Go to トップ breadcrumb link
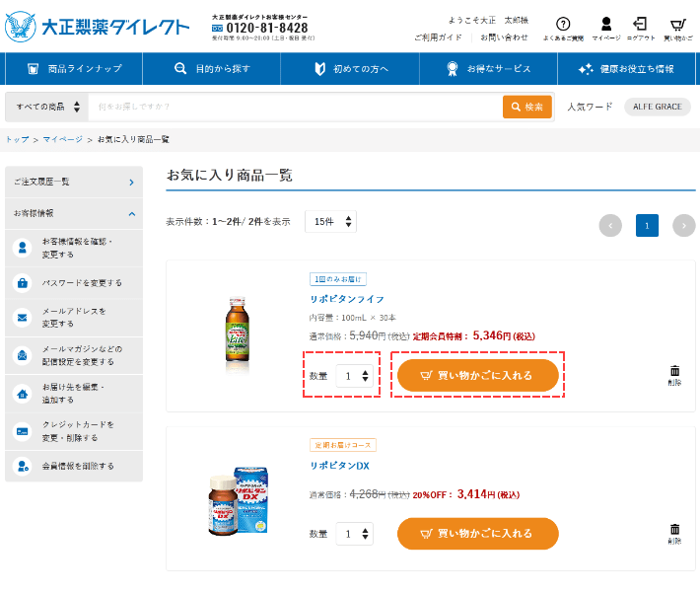This screenshot has width=700, height=593. (18, 139)
